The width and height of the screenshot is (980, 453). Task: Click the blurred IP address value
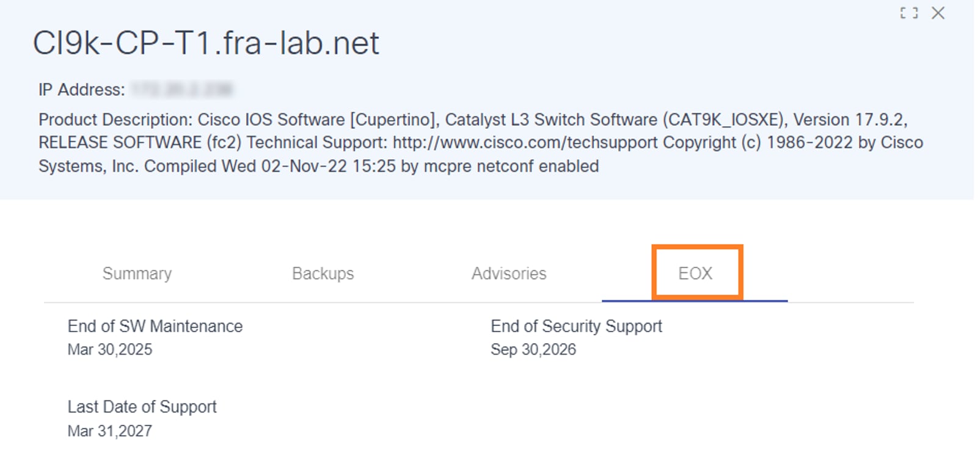coord(182,90)
